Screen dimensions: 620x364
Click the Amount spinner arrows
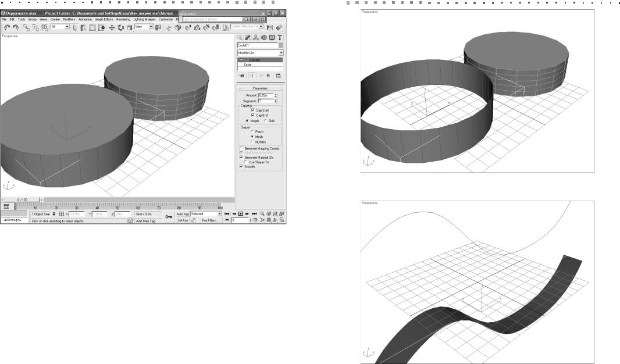coord(276,95)
